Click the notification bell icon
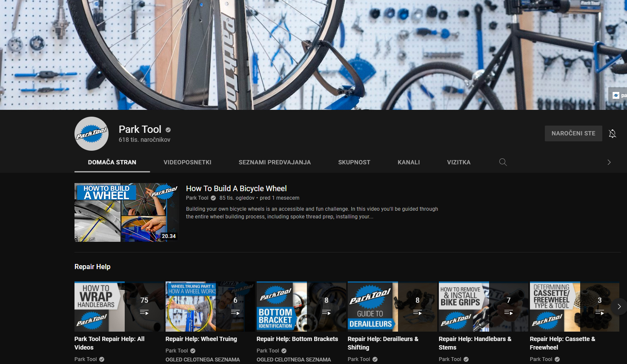The image size is (627, 364). 612,134
